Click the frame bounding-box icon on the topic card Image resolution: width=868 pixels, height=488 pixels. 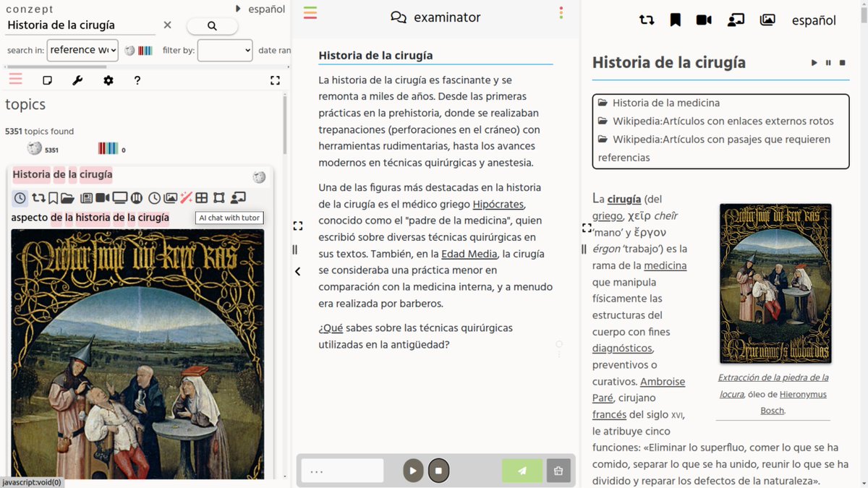(219, 198)
